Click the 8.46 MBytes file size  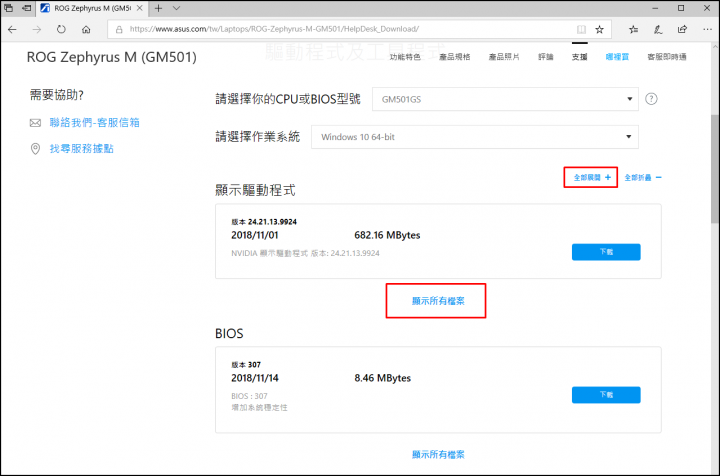coord(382,378)
